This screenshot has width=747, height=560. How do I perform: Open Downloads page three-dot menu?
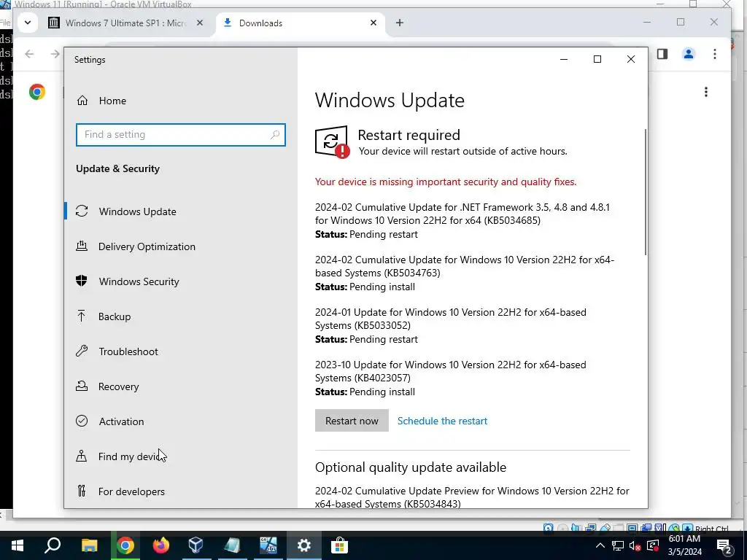[706, 92]
